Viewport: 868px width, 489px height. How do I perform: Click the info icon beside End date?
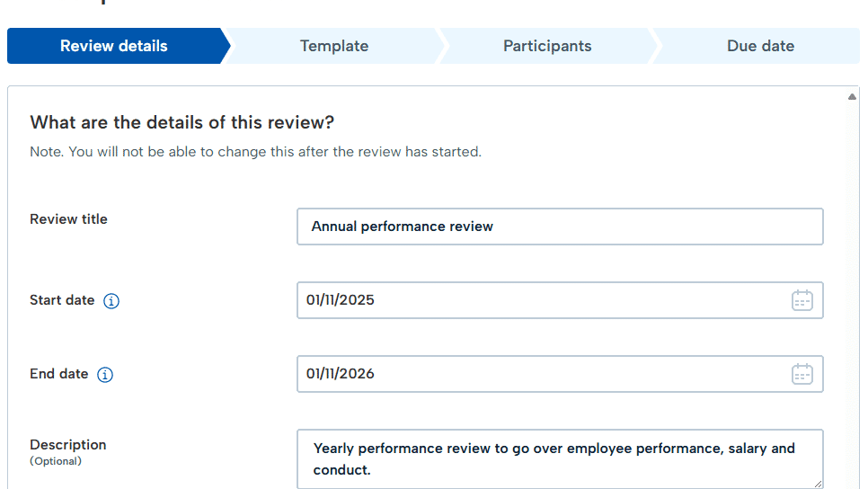point(105,375)
